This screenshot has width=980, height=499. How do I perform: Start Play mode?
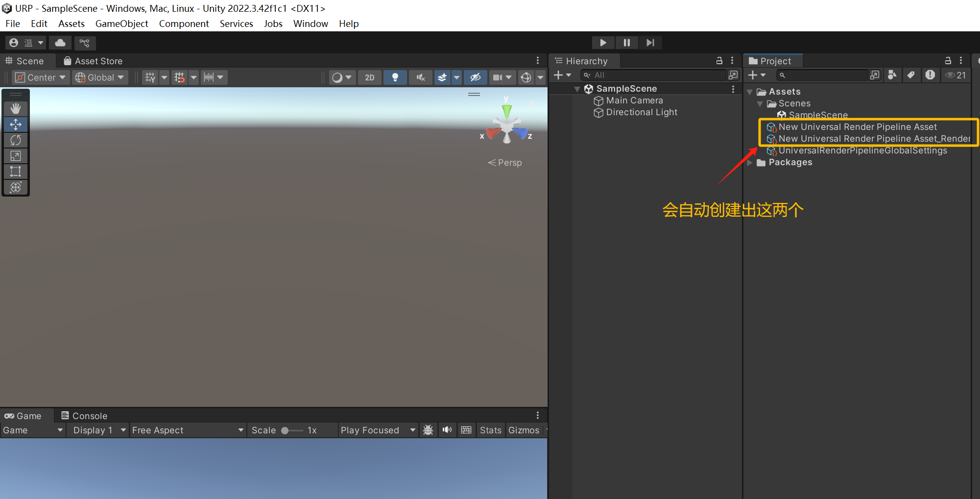[603, 43]
